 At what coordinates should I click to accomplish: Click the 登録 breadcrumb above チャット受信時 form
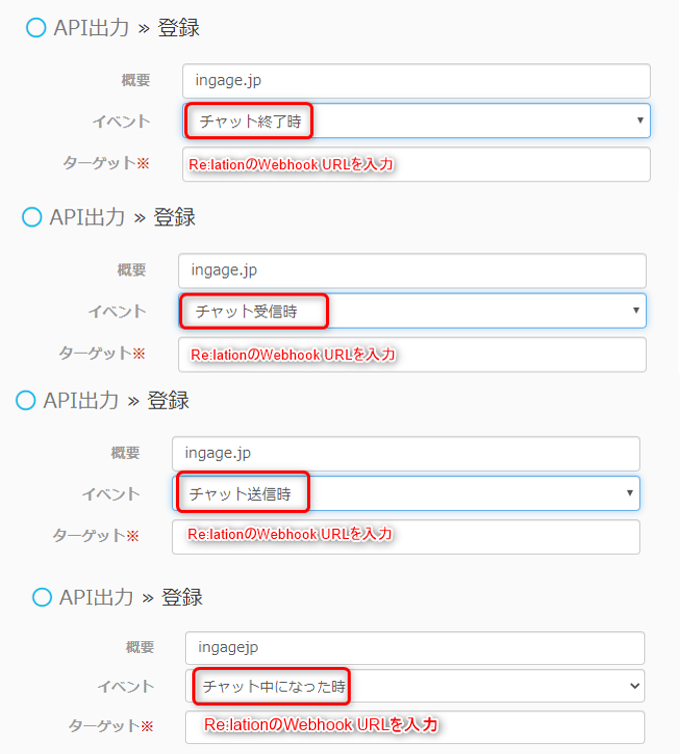[175, 217]
